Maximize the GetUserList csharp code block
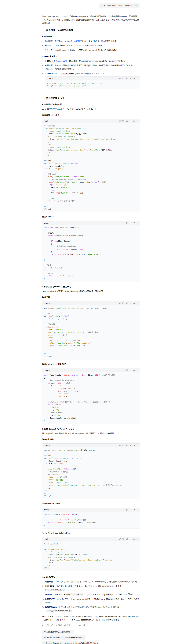Screen dimensions: 178x644 pos(137,370)
